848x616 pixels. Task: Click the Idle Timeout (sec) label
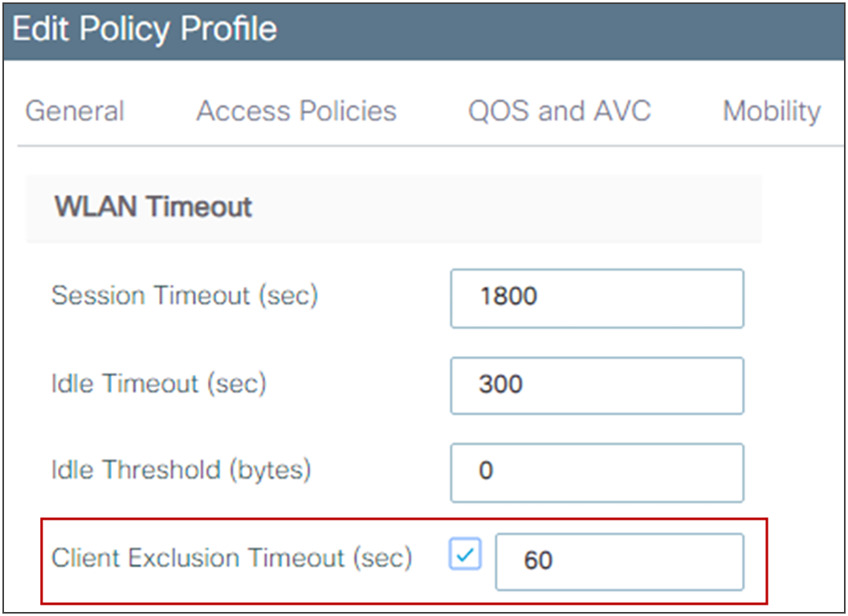click(x=158, y=383)
